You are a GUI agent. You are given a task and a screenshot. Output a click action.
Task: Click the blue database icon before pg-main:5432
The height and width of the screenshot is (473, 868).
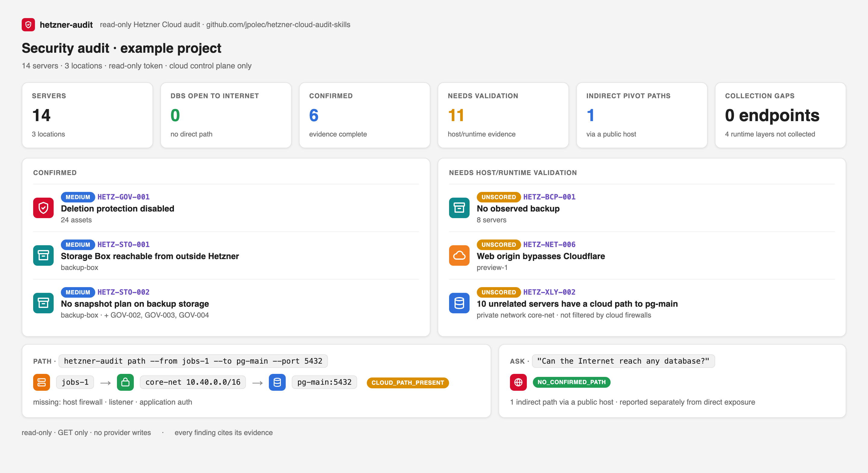277,382
